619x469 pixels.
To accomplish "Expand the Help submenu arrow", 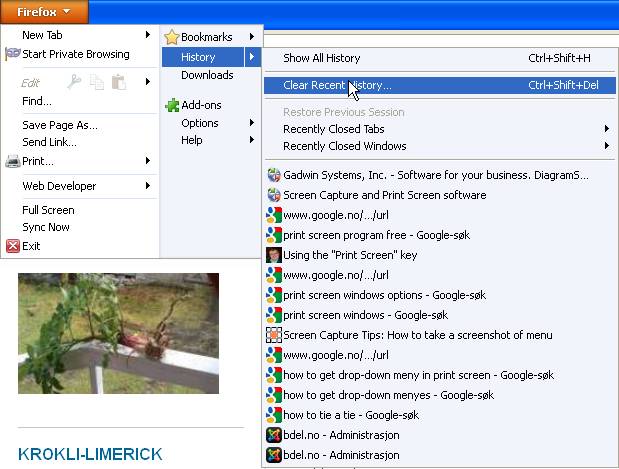I will click(x=251, y=140).
